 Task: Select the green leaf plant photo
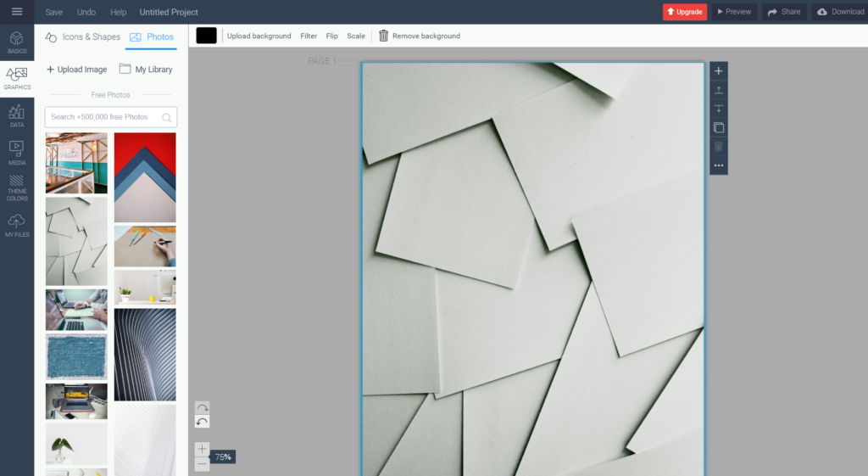coord(76,444)
